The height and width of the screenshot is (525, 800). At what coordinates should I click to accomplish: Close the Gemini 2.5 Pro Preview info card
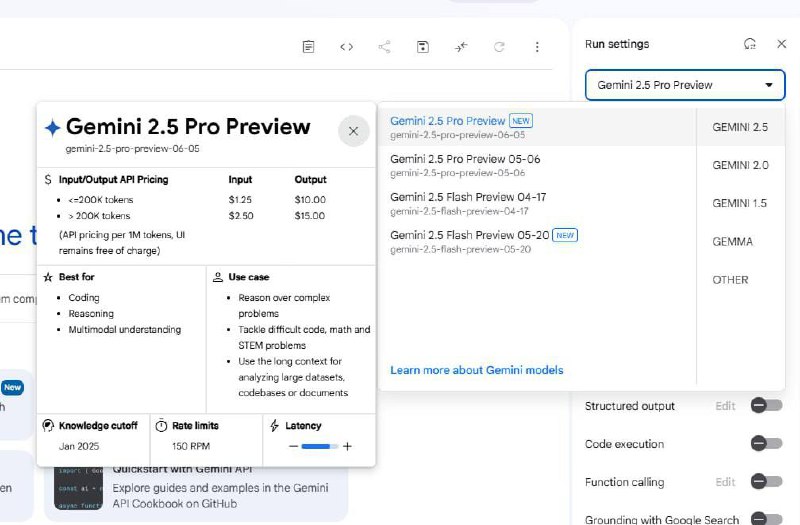[x=353, y=131]
